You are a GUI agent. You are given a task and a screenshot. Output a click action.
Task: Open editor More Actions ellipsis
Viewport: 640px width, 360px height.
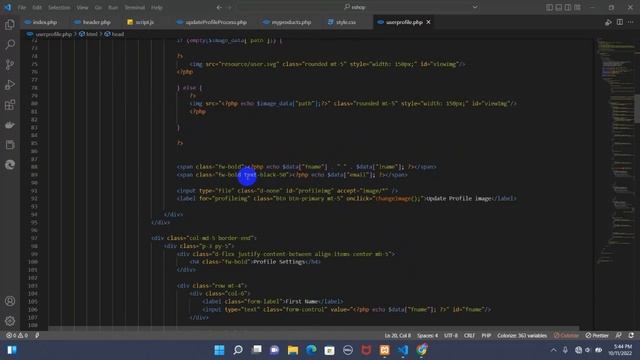[x=631, y=22]
